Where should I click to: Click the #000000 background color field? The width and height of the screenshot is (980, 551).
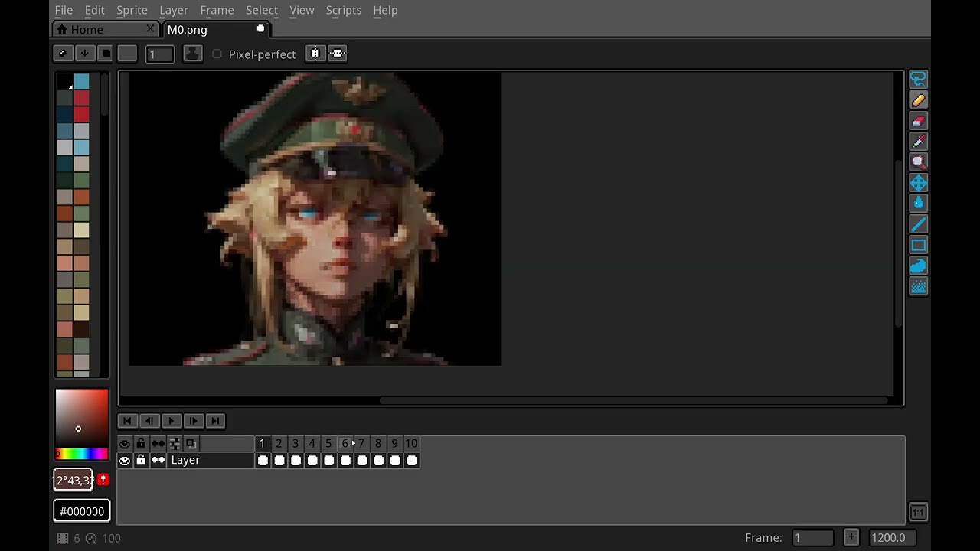[x=82, y=511]
